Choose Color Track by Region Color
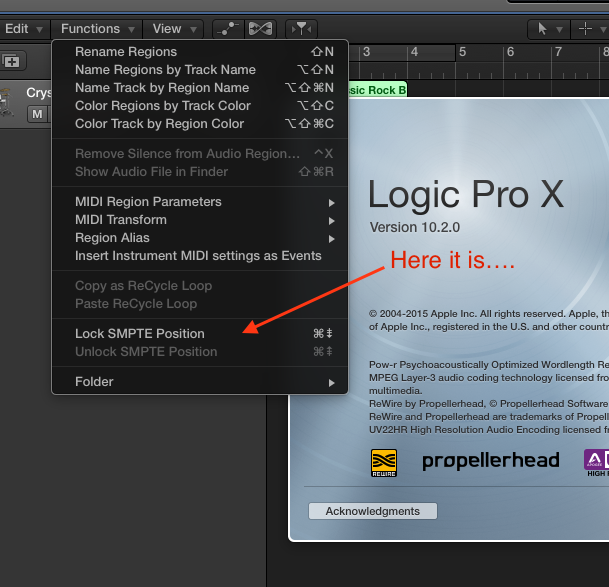Screen dimensions: 609x587 tap(200, 124)
